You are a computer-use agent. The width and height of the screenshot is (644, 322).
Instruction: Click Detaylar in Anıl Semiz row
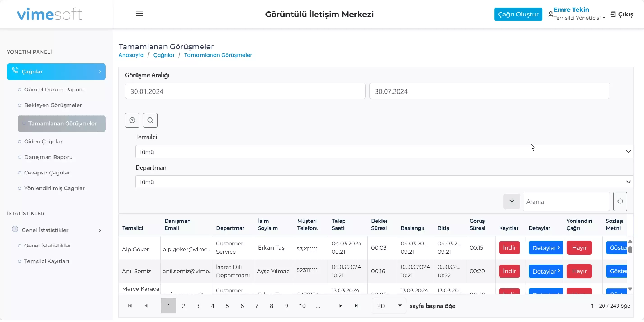click(x=546, y=271)
